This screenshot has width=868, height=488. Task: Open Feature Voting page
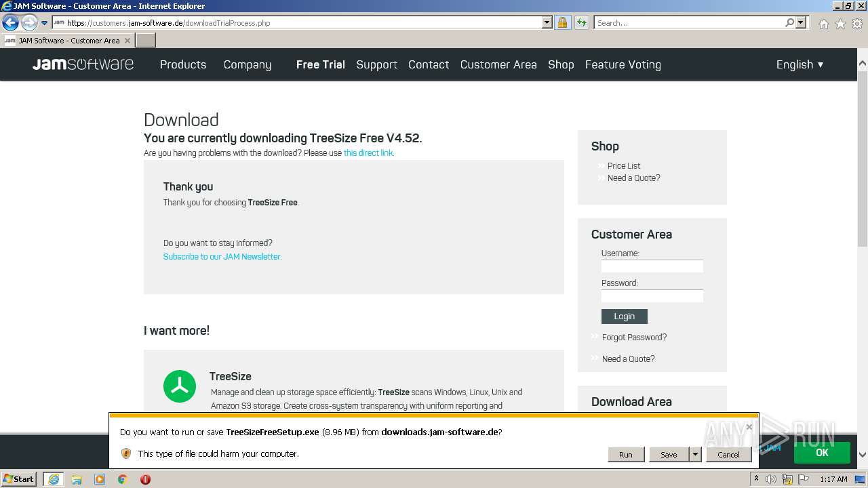623,64
